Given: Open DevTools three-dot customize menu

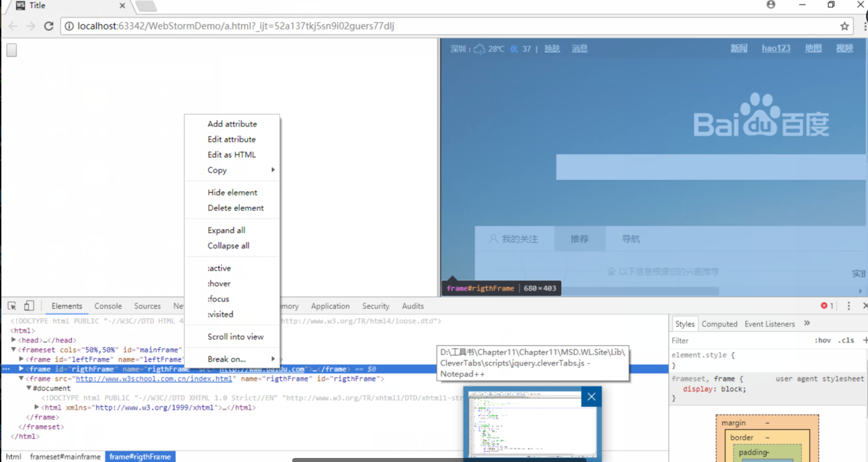Looking at the screenshot, I should pyautogui.click(x=849, y=306).
